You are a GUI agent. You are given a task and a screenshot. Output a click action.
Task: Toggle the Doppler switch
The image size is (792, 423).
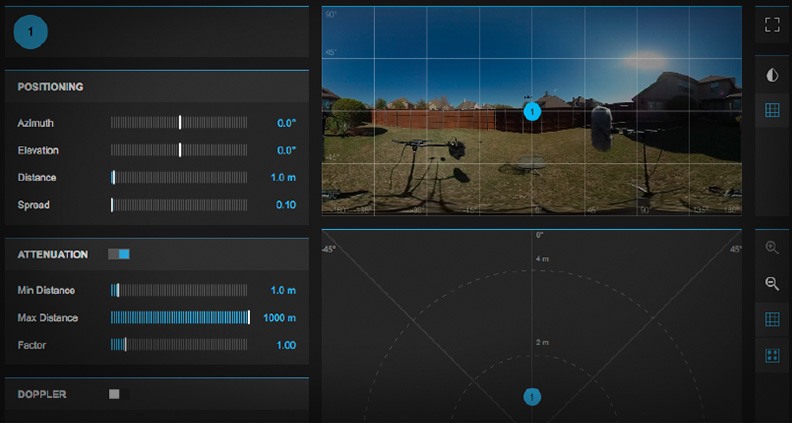119,394
